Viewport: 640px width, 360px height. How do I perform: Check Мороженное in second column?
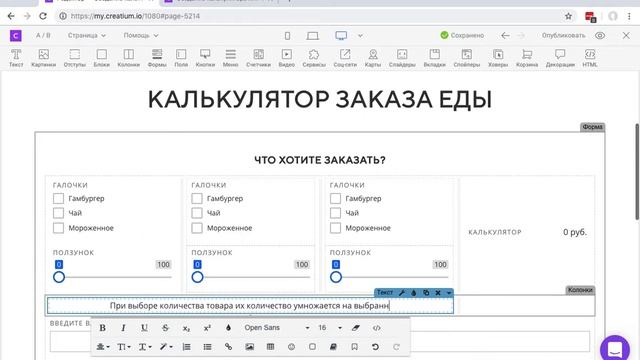(197, 228)
